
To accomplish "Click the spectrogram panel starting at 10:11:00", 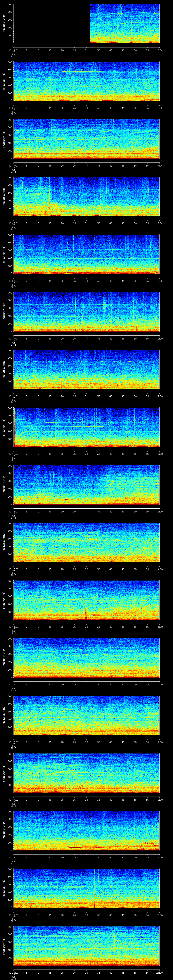I will point(87,427).
